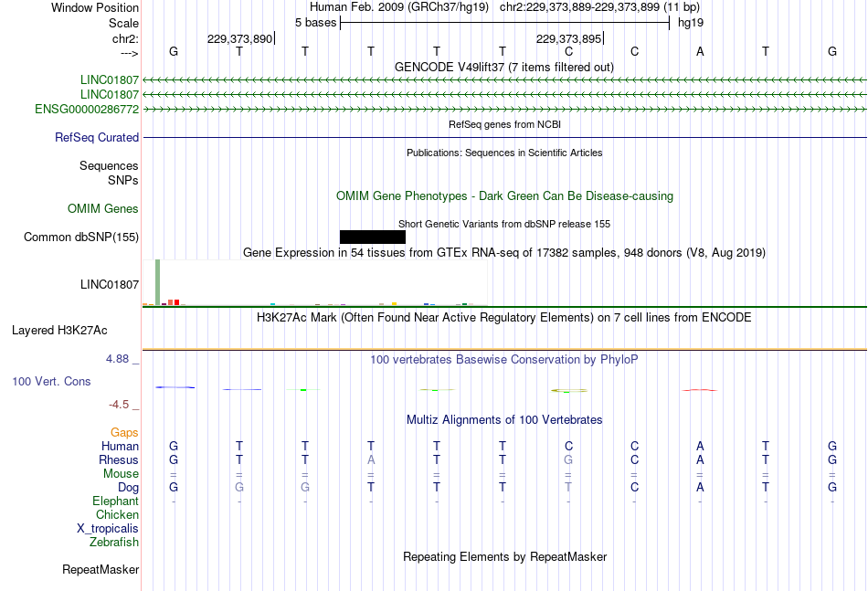The image size is (868, 591).
Task: Click the Common dbSNP(155) track label
Action: 81,237
